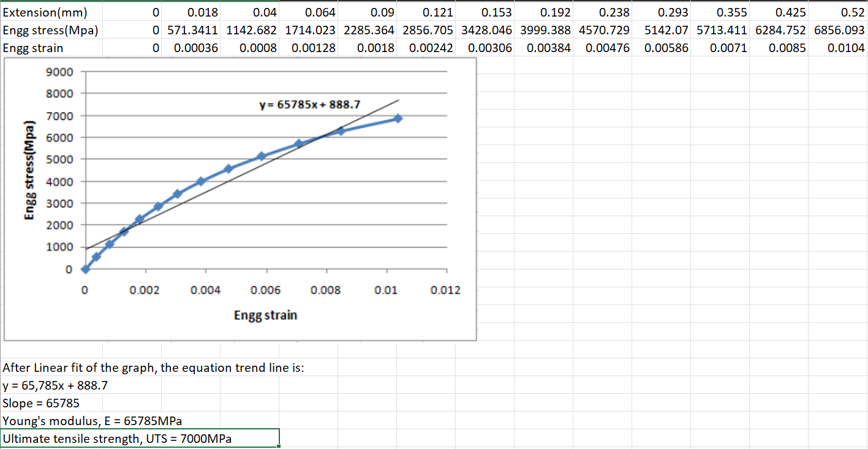
Task: Select the stress cell 6856.093
Action: (x=838, y=31)
